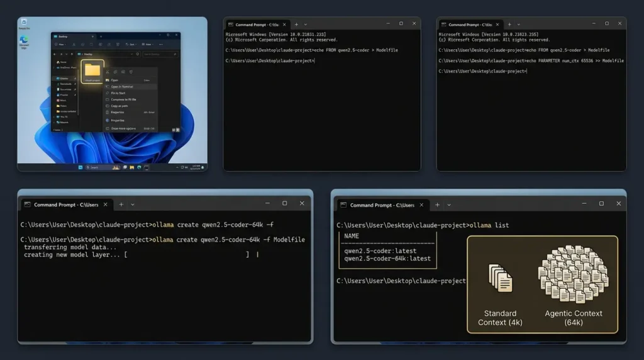Screen dimensions: 644x360
Task: Open Network in the Explorer sidebar
Action: (62, 123)
